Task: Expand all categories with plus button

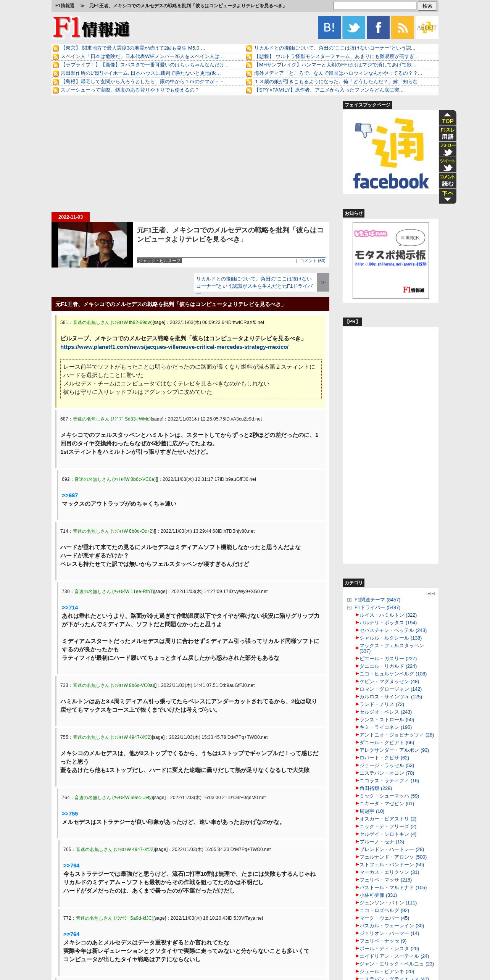Action: pos(429,594)
